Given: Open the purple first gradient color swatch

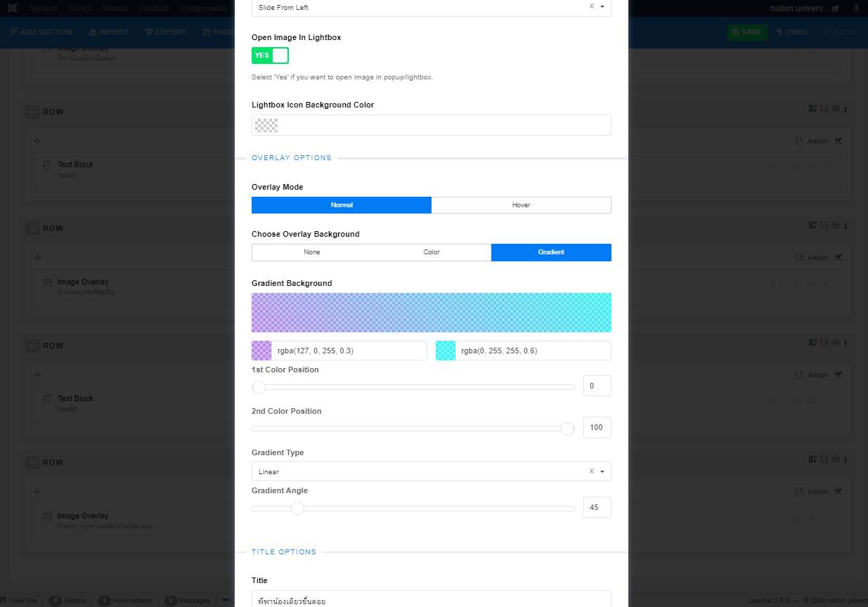Looking at the screenshot, I should (x=261, y=351).
